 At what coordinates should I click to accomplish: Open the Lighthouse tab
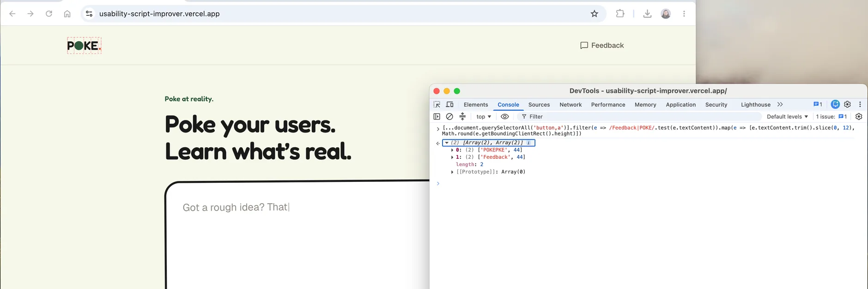[x=755, y=105]
